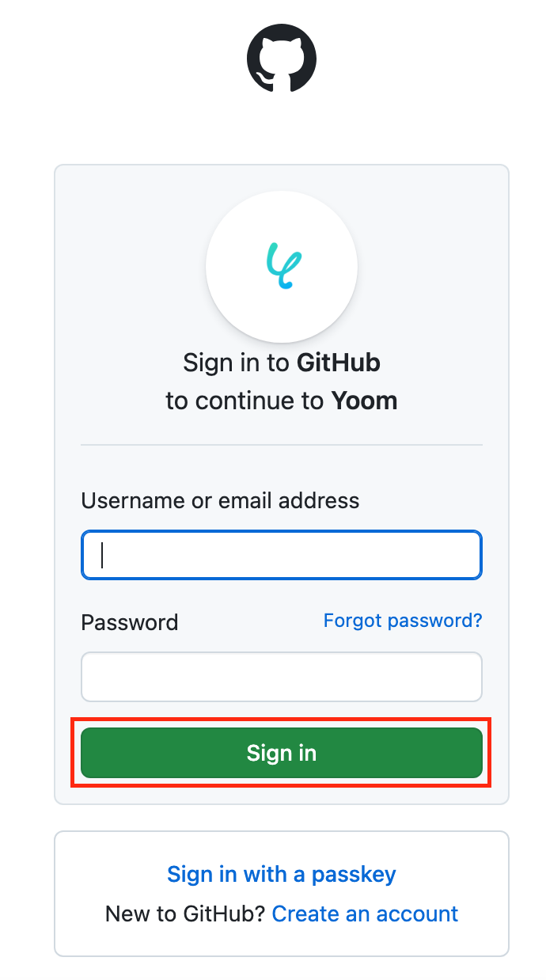Click the green Sign in button

pos(282,752)
